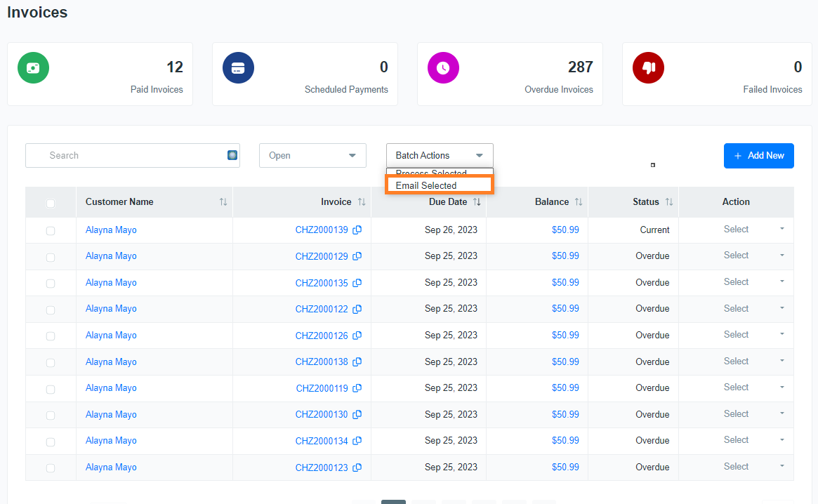818x504 pixels.
Task: Copy invoice number CHZ2000119 via its icon
Action: pos(357,388)
